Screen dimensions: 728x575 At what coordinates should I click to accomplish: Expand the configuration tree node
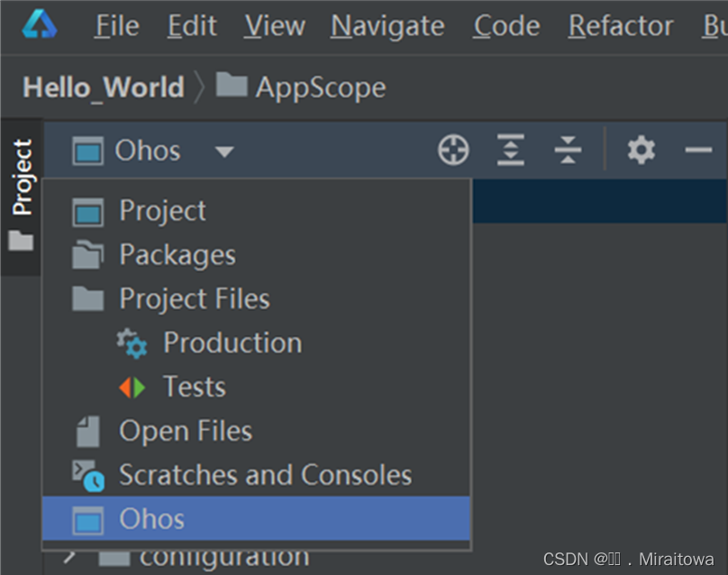point(69,557)
